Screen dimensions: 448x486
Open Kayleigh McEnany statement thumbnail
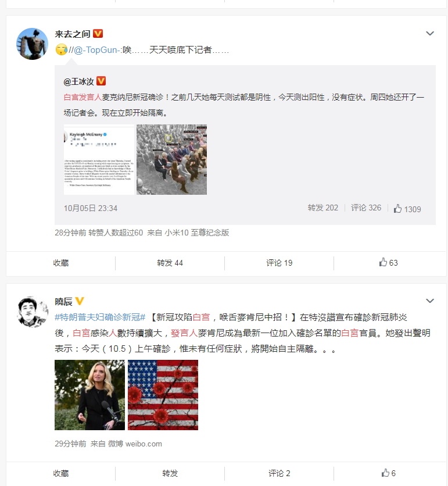coord(99,160)
